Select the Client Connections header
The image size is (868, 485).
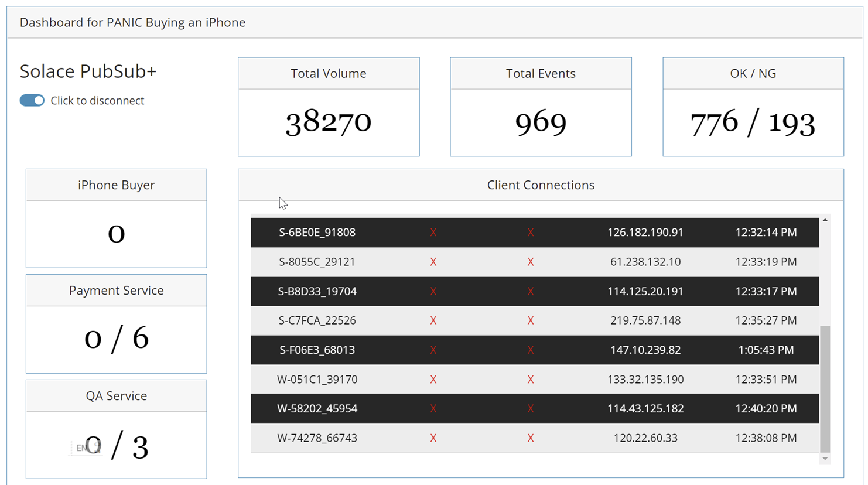click(541, 185)
